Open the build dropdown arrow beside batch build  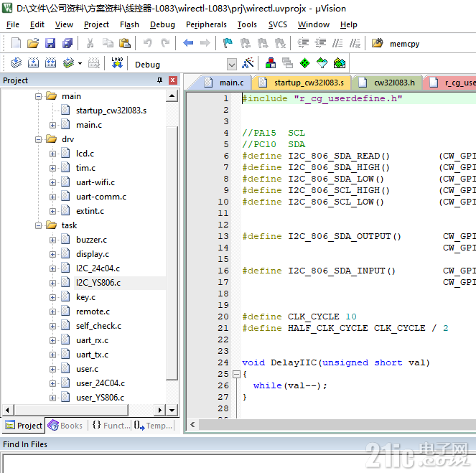[80, 64]
